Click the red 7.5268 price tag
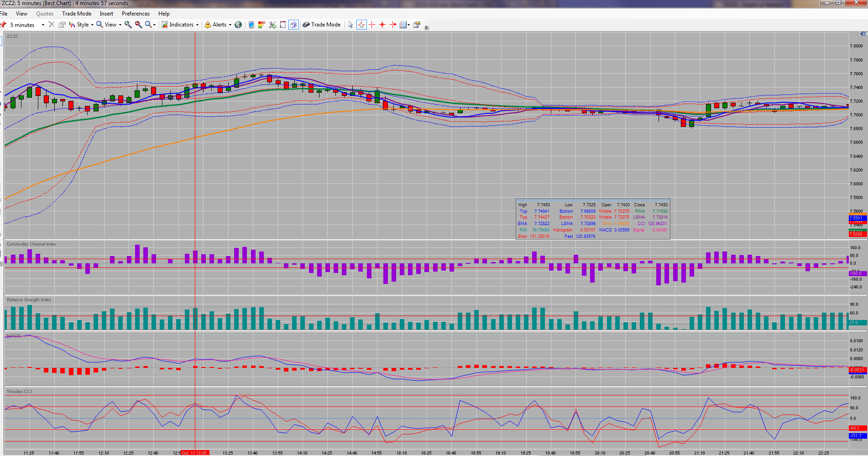Image resolution: width=868 pixels, height=456 pixels. point(858,234)
